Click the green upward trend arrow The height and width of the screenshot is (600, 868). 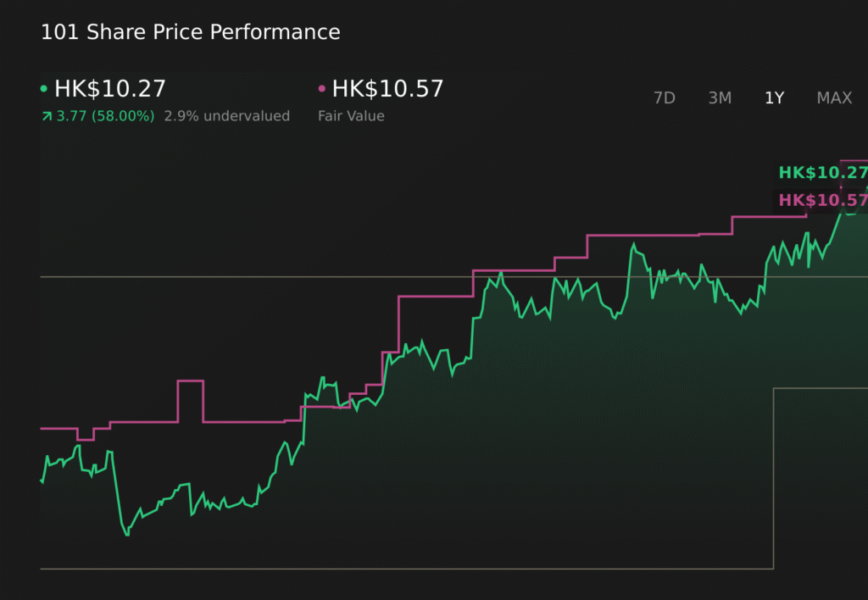point(46,115)
